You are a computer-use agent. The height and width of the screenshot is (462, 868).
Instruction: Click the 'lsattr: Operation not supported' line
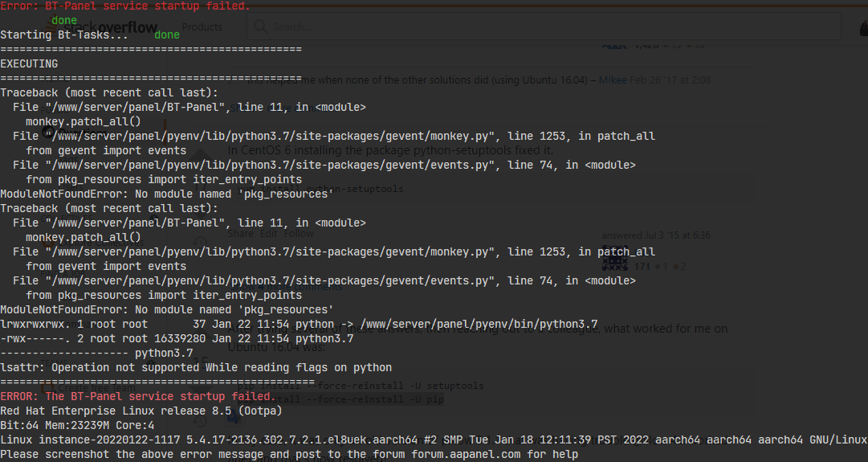(196, 367)
